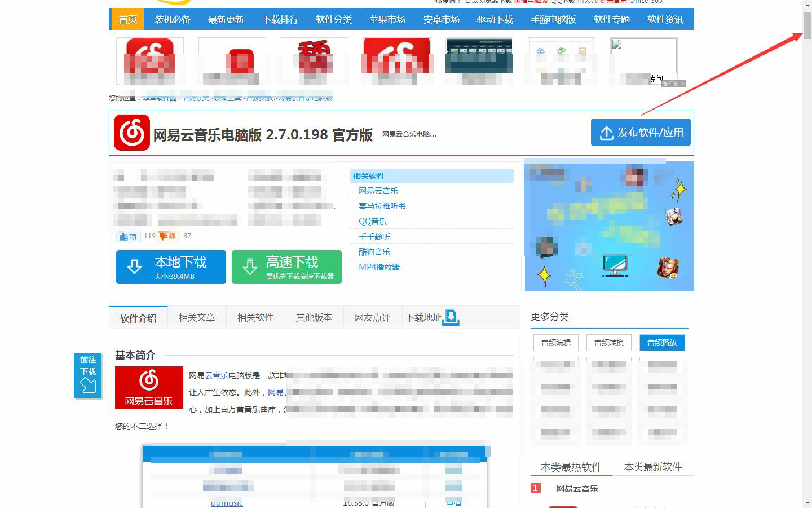Open 最新更新 in the navigation bar

click(x=226, y=19)
